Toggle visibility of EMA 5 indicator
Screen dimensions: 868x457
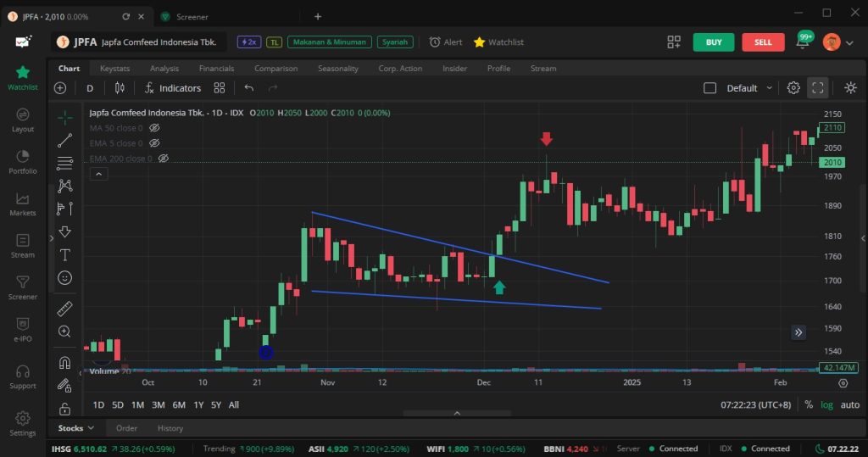(x=154, y=143)
